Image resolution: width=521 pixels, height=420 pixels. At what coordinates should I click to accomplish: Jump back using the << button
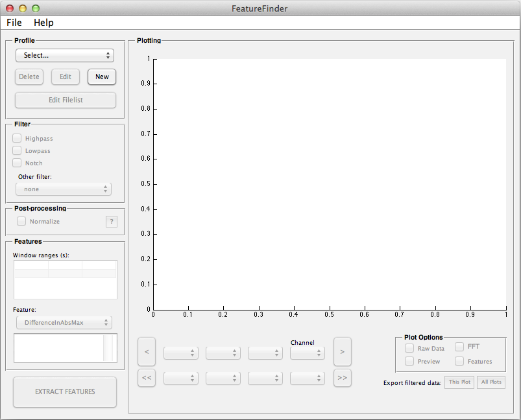pyautogui.click(x=147, y=378)
